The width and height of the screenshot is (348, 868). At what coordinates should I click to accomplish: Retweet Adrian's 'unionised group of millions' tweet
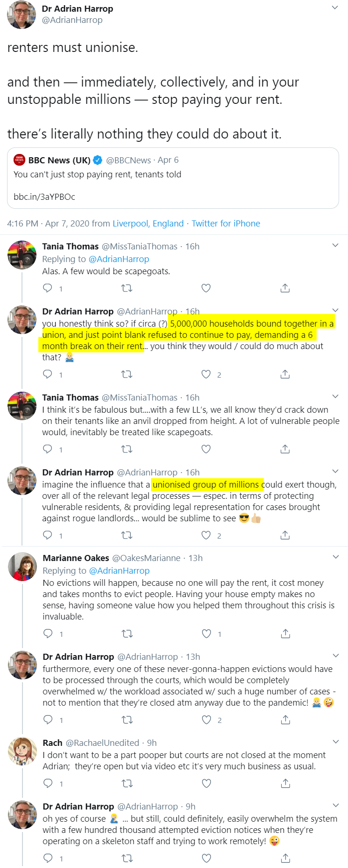point(127,535)
